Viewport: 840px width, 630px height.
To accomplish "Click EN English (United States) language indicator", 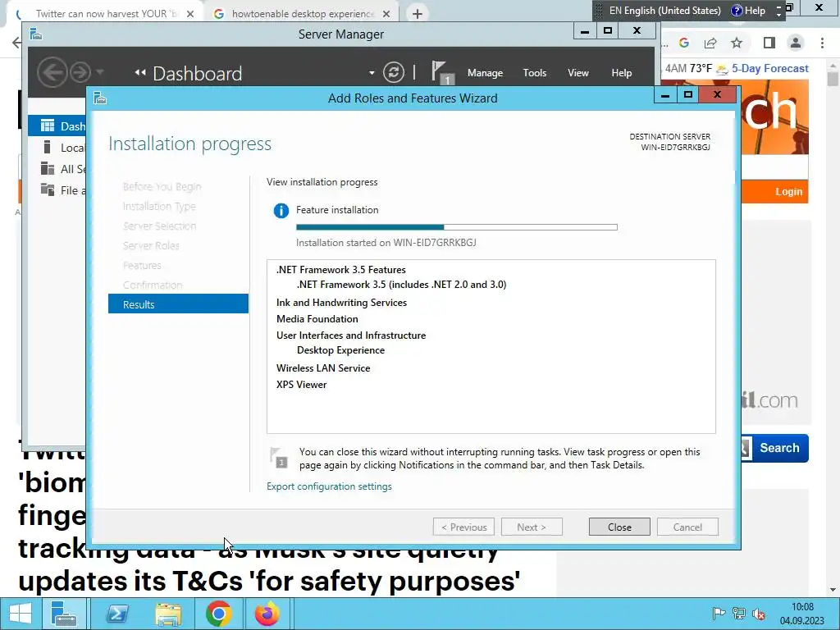I will (664, 11).
